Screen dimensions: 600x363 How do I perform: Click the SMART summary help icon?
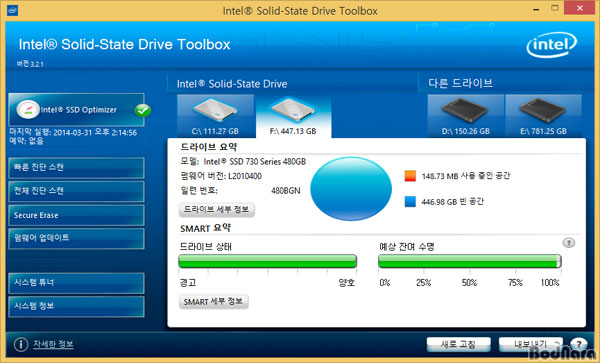point(569,243)
